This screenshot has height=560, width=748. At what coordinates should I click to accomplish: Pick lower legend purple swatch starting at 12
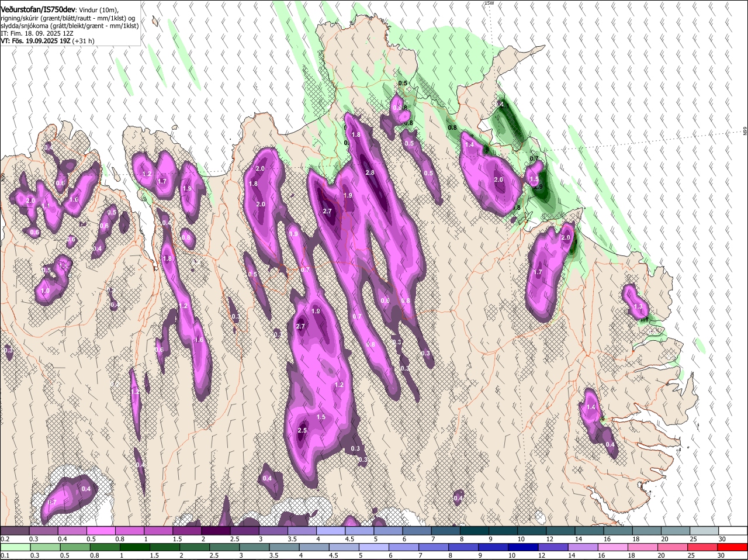(554, 547)
